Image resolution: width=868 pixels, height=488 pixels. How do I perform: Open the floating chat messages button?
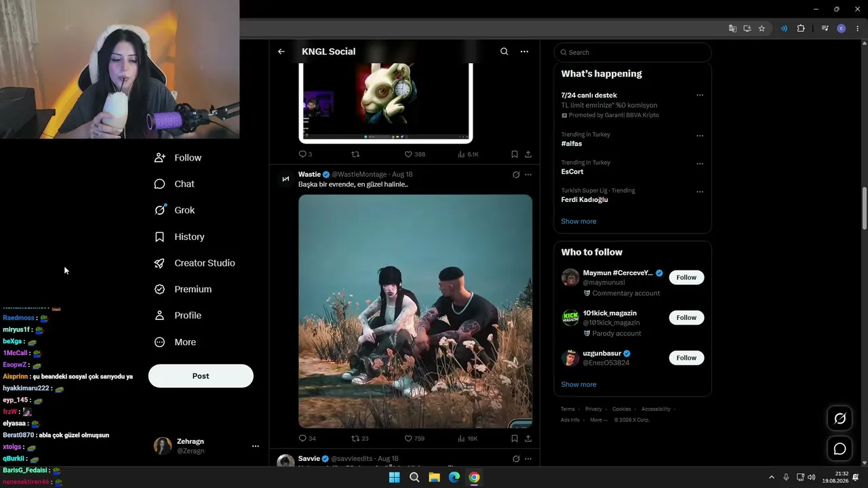point(840,449)
